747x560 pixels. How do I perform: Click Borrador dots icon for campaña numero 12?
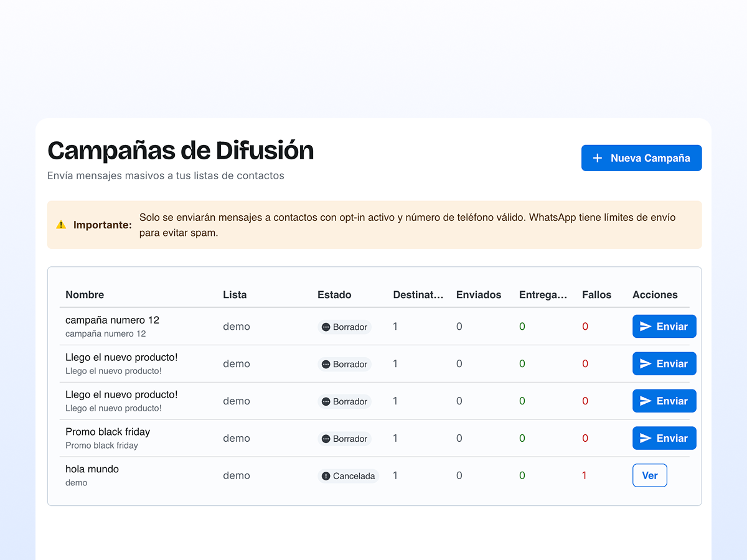coord(326,327)
